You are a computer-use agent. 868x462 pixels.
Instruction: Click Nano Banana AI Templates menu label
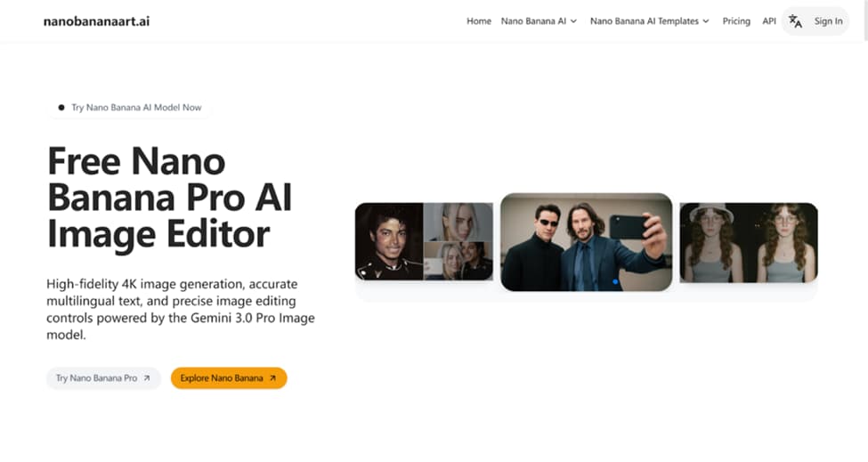click(x=644, y=21)
